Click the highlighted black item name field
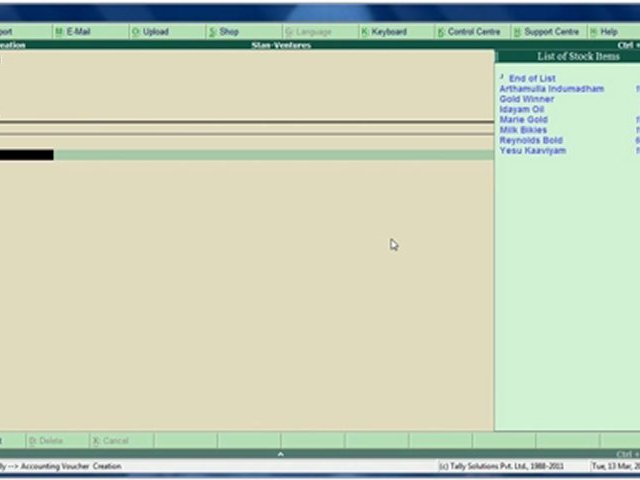 coord(27,155)
